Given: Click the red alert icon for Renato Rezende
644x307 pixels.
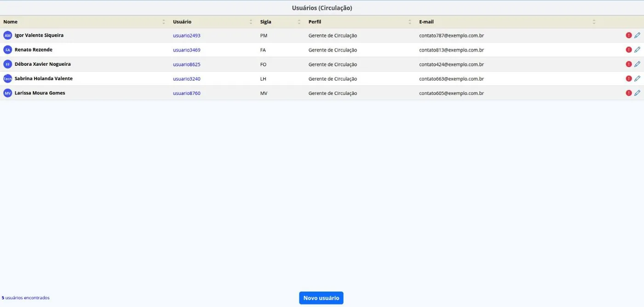Looking at the screenshot, I should click(629, 50).
